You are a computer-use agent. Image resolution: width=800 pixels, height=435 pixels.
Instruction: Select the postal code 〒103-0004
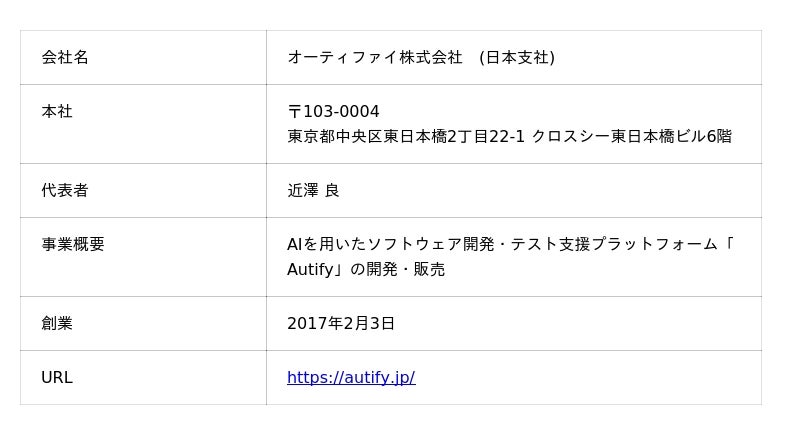[334, 112]
